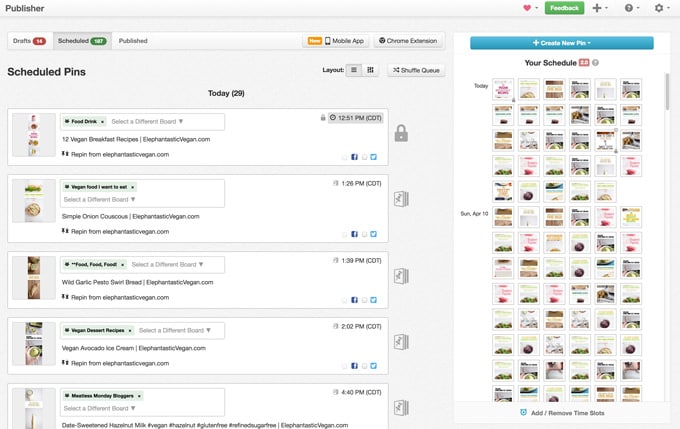
Task: Click calendar icon beside 1:26 PM time
Action: pos(335,183)
